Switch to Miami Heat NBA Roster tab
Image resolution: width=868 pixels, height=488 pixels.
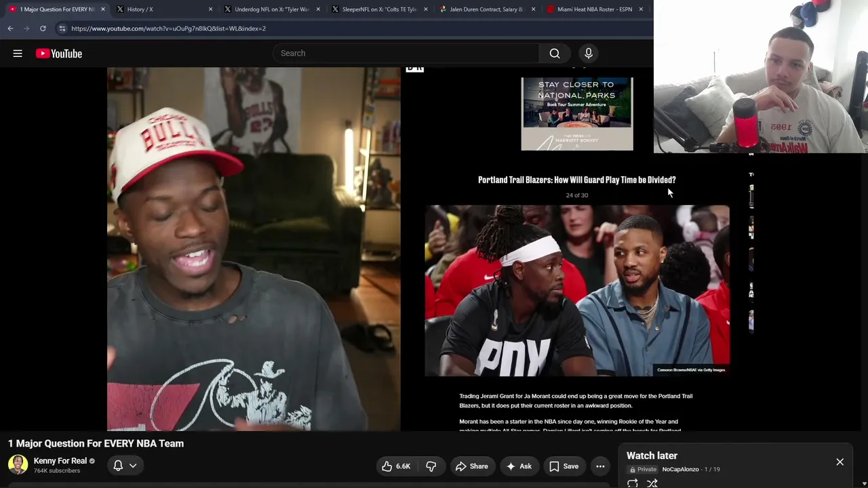594,9
